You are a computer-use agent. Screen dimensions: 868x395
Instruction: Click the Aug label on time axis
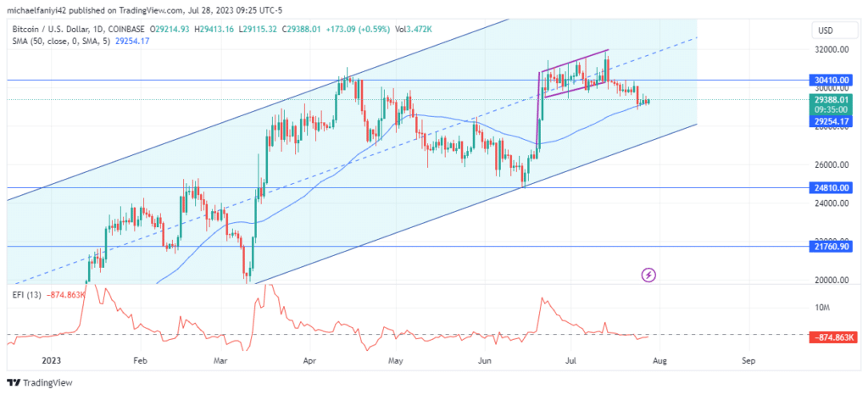(659, 361)
